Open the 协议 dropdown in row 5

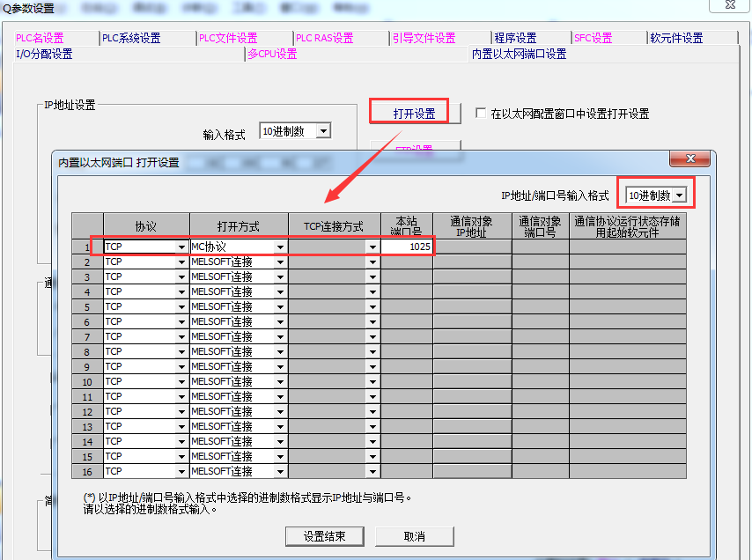coord(181,306)
